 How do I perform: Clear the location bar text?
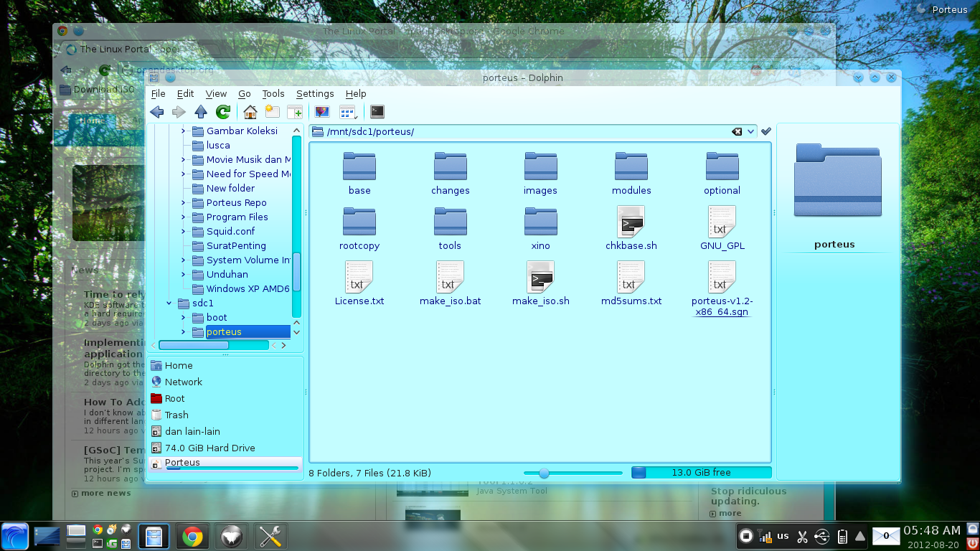737,131
